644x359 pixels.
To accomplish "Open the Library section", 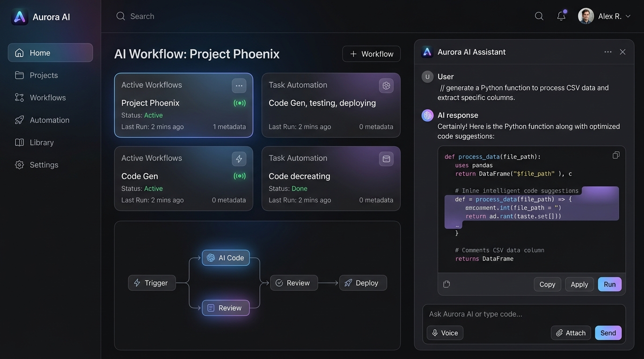I will 51,143.
